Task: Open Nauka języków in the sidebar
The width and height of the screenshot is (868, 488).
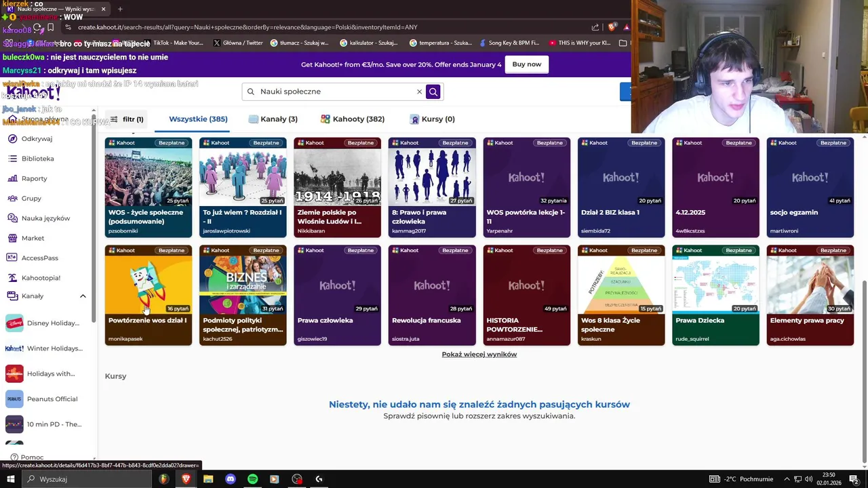Action: tap(45, 218)
